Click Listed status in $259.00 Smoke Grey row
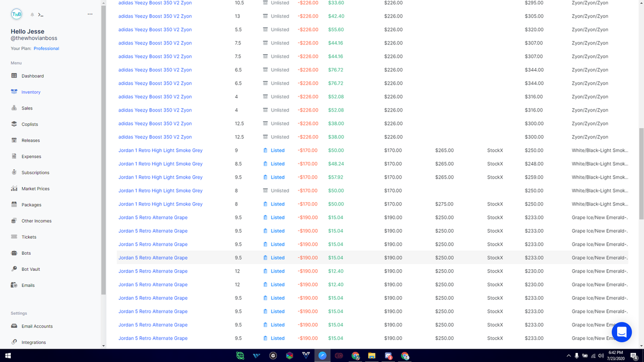The image size is (644, 362). (277, 177)
